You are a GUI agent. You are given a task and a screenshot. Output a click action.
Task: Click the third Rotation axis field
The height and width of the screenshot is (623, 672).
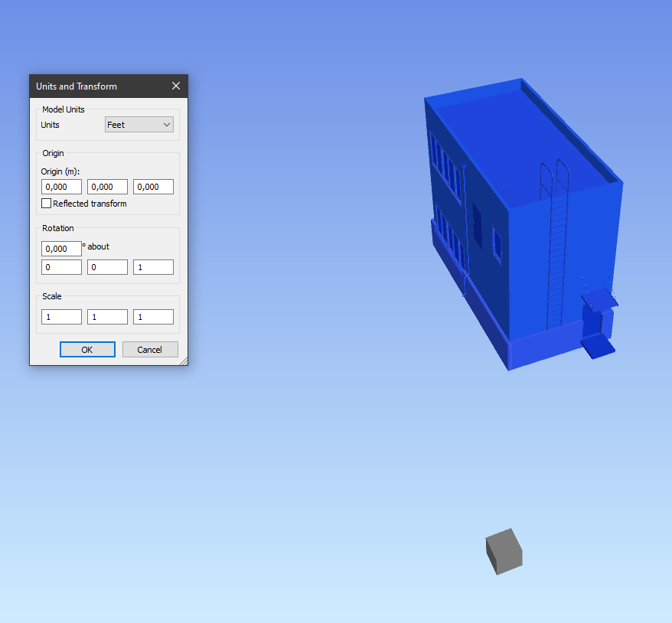click(x=153, y=267)
